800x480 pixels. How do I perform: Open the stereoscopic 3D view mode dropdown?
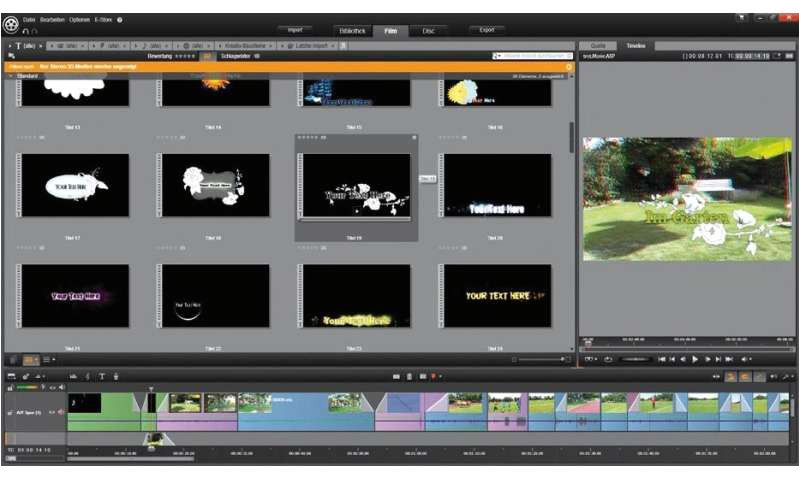point(590,358)
